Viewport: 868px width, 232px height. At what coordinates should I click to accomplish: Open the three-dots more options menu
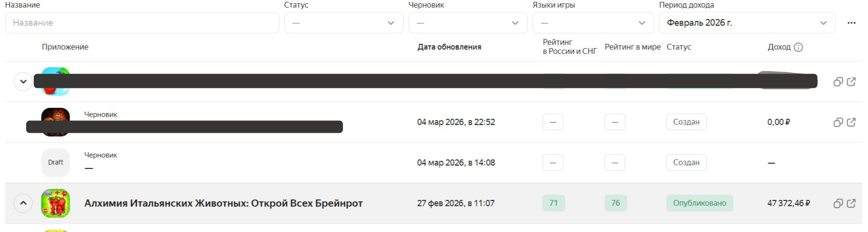[x=851, y=23]
